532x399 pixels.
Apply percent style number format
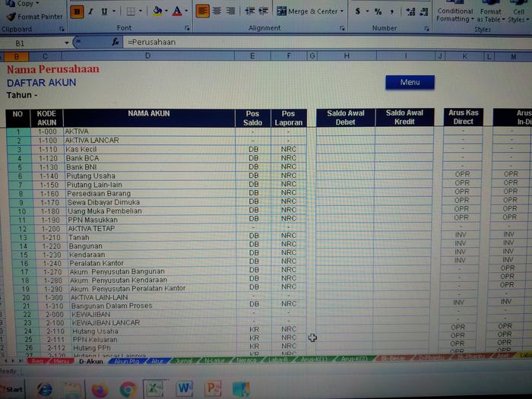[378, 11]
